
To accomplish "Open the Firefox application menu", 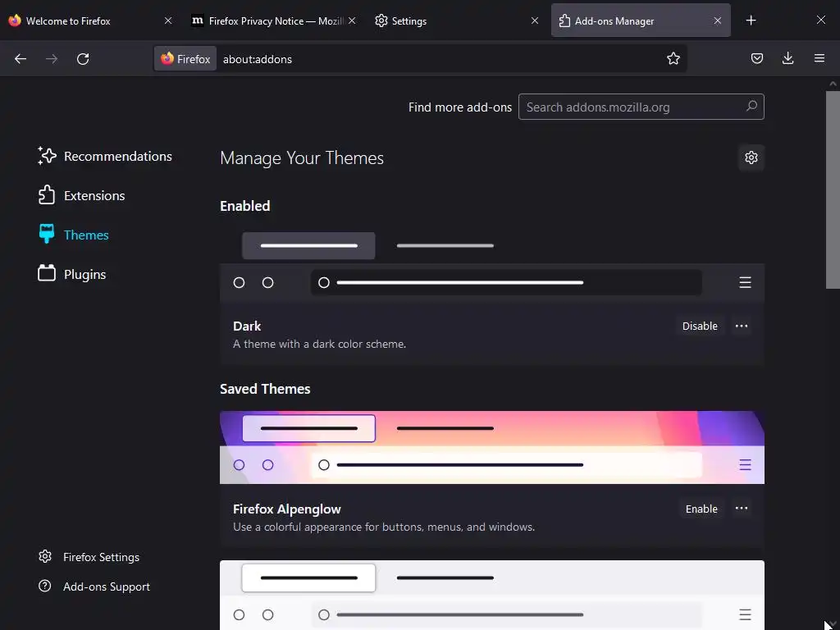I will tap(819, 58).
